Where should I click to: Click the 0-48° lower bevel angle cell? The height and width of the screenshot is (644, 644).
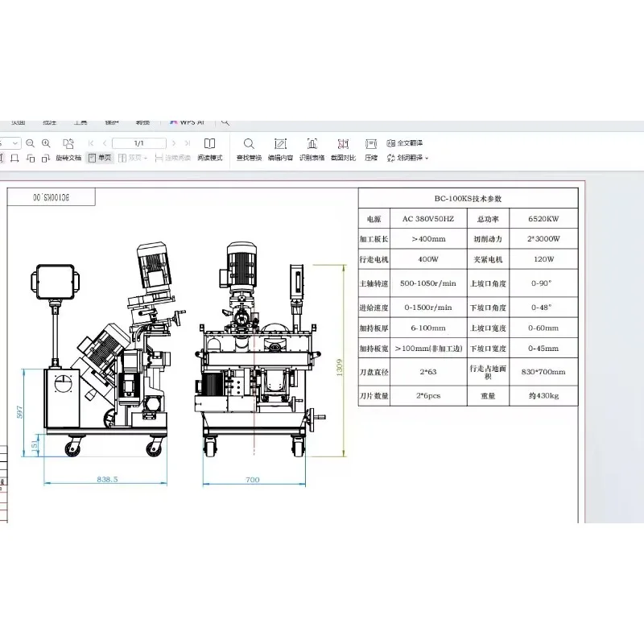pos(543,308)
